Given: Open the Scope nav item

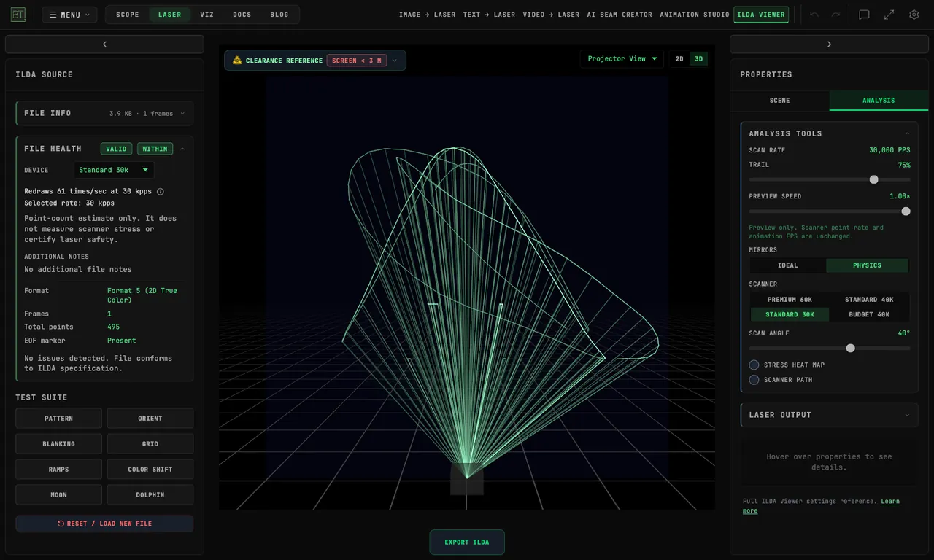Looking at the screenshot, I should click(128, 15).
